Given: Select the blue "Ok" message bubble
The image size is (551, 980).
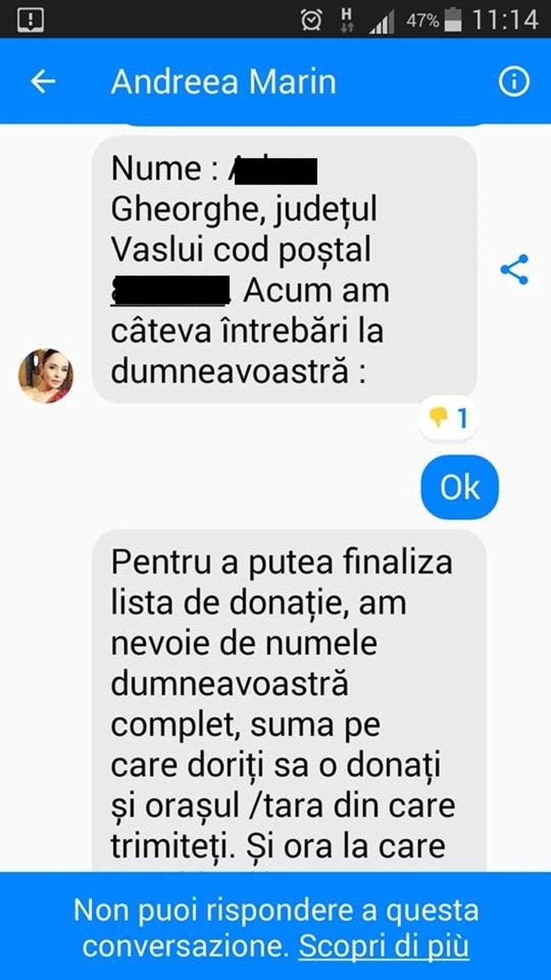Looking at the screenshot, I should 459,487.
